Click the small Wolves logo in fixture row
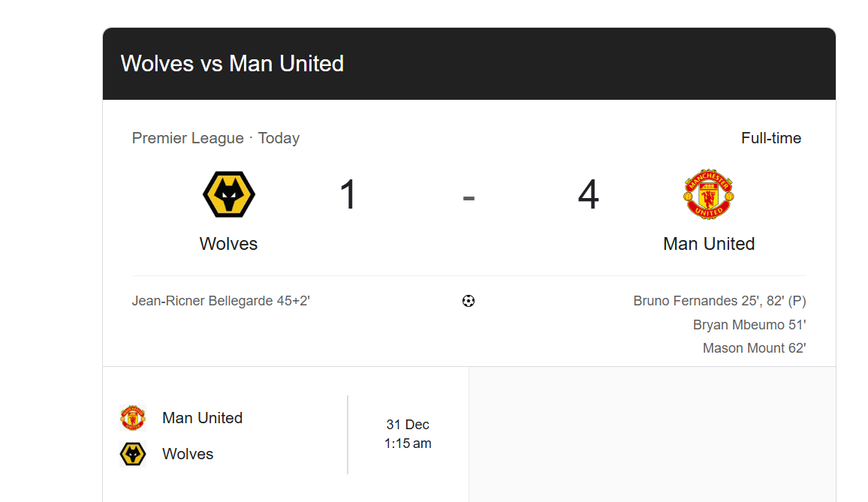868x502 pixels. click(x=133, y=454)
